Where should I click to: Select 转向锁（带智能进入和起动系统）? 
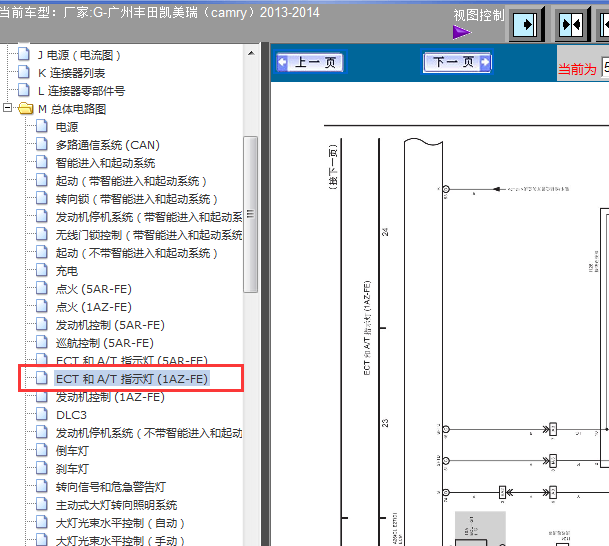point(136,199)
